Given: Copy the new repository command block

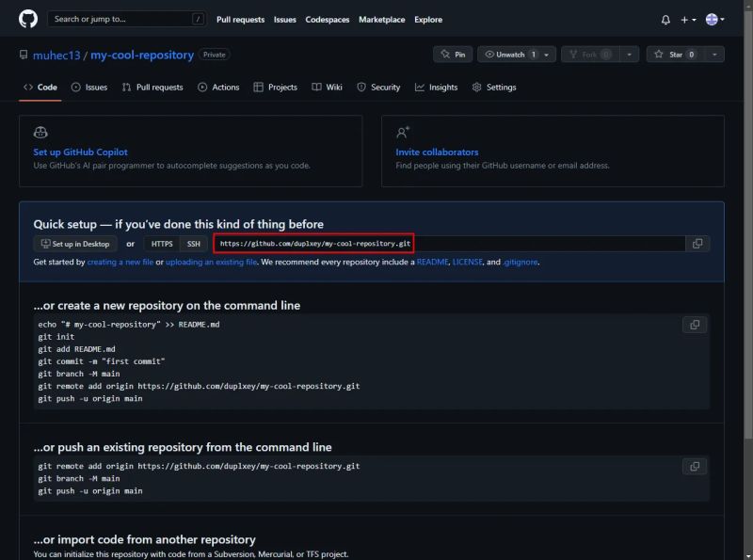Looking at the screenshot, I should [695, 325].
